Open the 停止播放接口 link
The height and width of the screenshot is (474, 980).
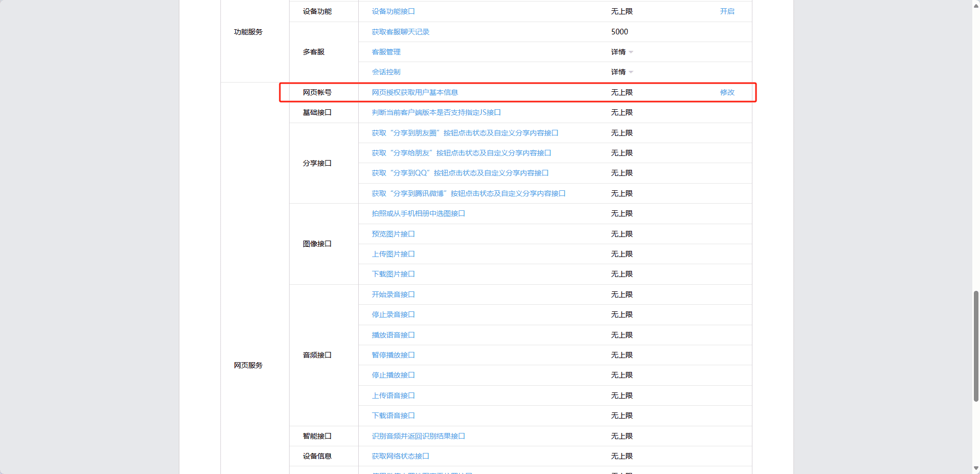(393, 375)
